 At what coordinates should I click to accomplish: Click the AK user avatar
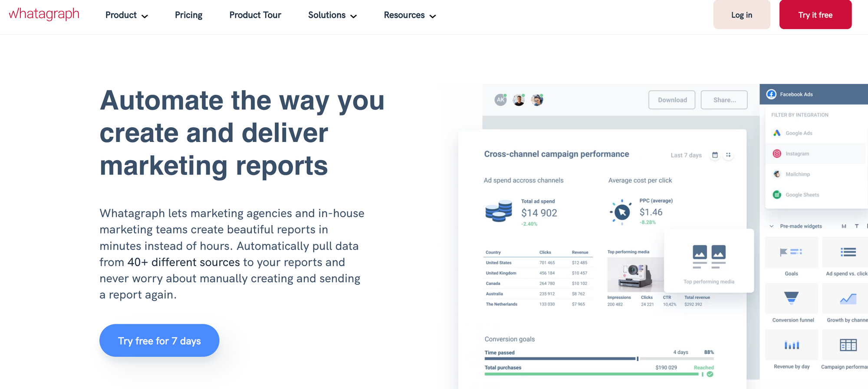tap(501, 99)
